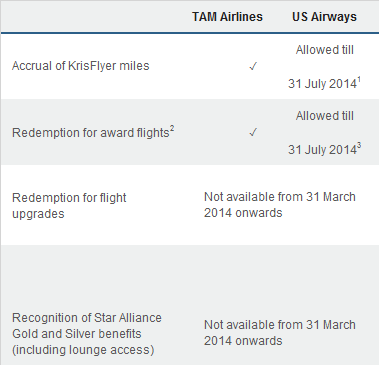This screenshot has height=365, width=379.
Task: Click the checkmark for TAM award flight redemption
Action: (253, 132)
